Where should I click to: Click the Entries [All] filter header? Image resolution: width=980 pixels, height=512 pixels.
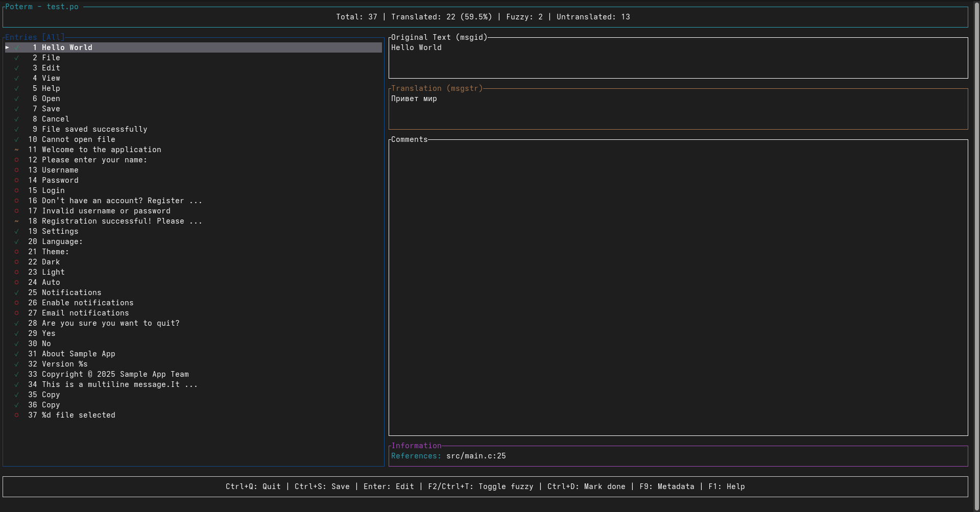35,37
